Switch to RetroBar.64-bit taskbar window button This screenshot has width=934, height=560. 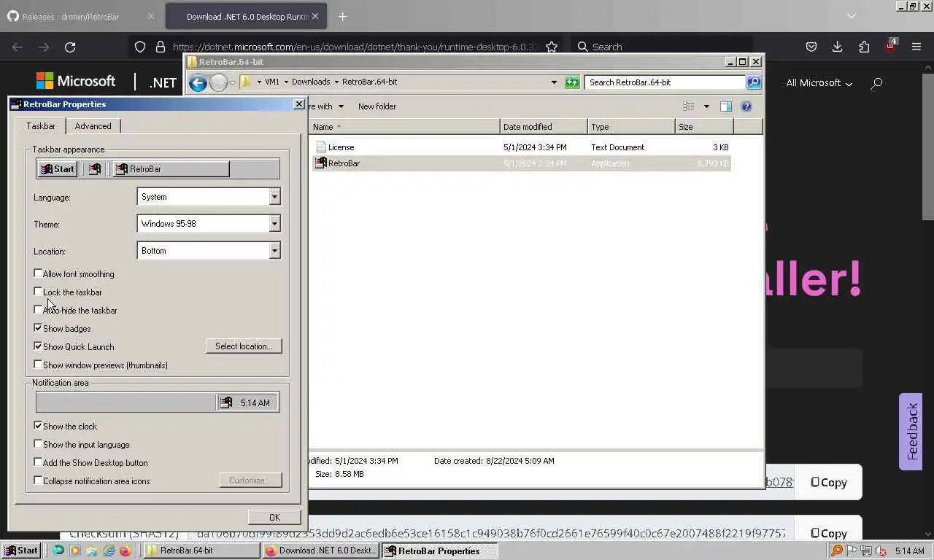(x=202, y=551)
